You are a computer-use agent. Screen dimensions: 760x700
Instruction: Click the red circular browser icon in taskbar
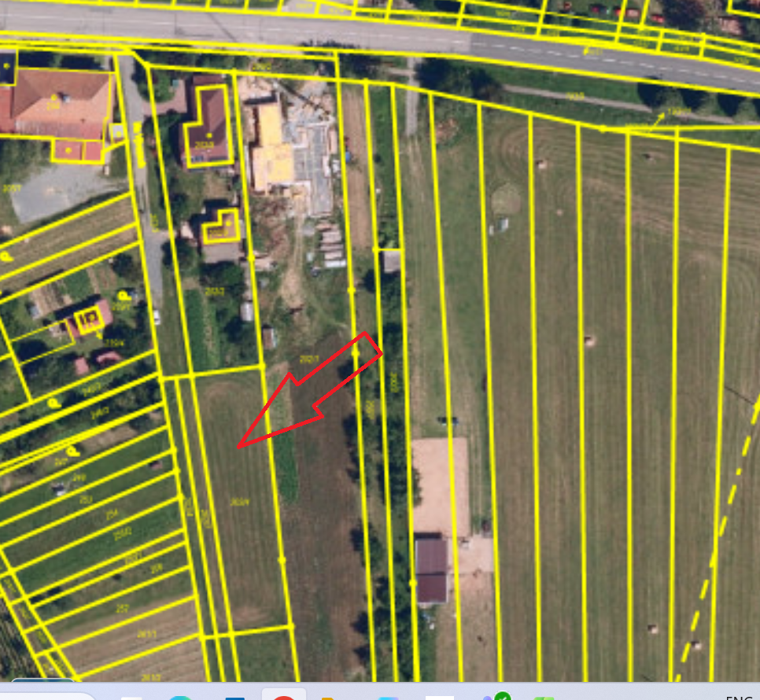283,695
